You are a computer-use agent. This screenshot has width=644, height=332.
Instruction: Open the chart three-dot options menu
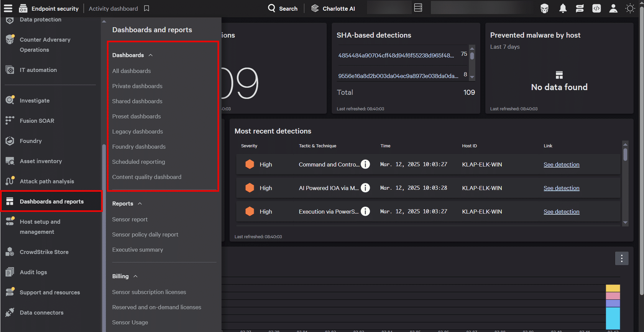coord(621,258)
